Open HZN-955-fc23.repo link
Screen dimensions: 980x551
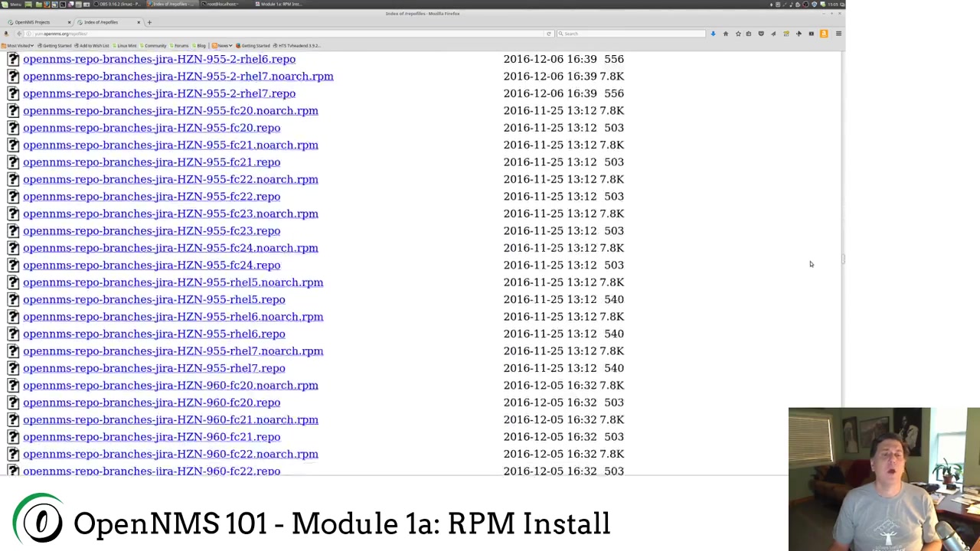152,230
